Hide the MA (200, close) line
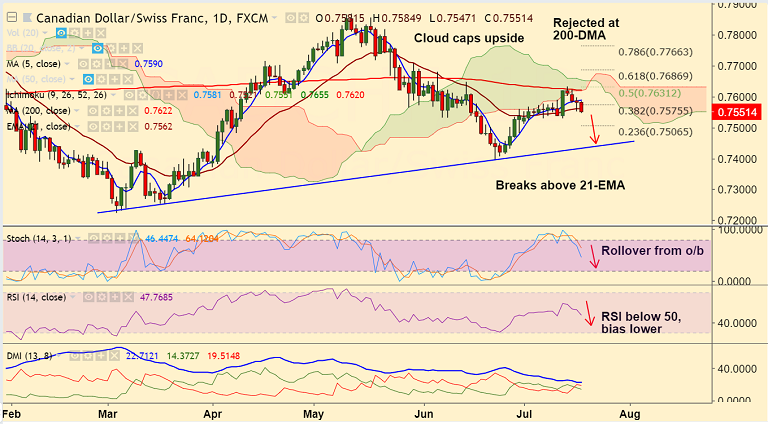Screen dimensions: 768x424 click(x=93, y=111)
